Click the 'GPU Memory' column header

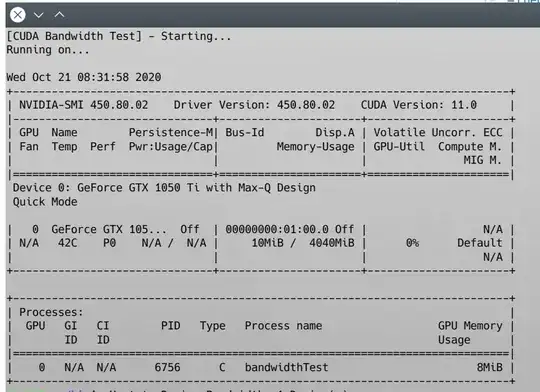[x=470, y=326]
